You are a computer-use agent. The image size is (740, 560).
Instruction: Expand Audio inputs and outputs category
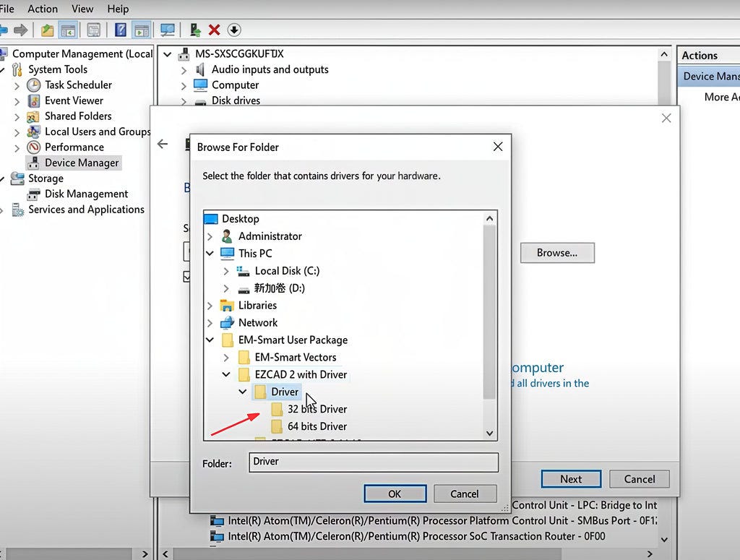click(x=184, y=70)
